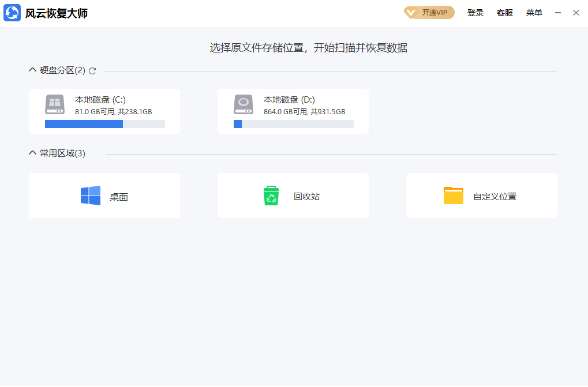Click the 风云恢复大师 app logo icon
This screenshot has width=588, height=387.
(12, 13)
